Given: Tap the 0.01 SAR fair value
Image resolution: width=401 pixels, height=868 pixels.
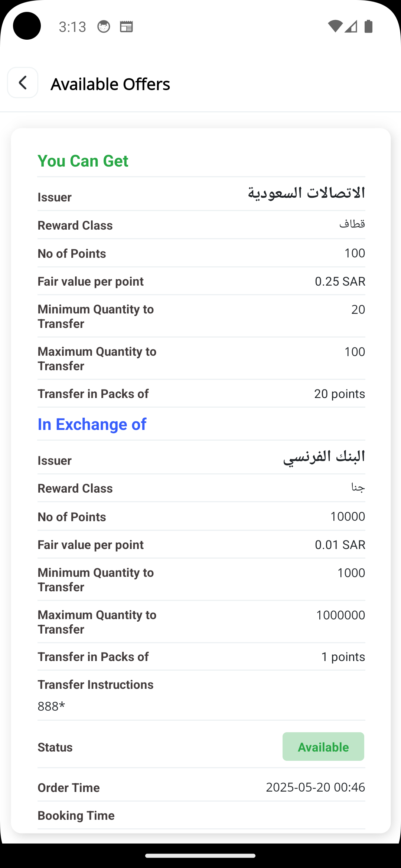Looking at the screenshot, I should [340, 545].
